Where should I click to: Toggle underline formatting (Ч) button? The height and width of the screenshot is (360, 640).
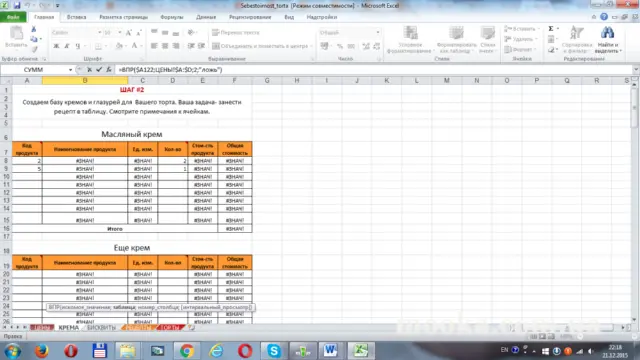[78, 46]
